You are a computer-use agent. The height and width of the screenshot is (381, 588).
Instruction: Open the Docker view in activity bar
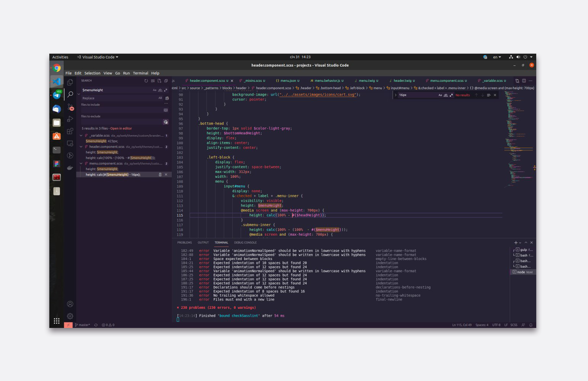pos(70,168)
